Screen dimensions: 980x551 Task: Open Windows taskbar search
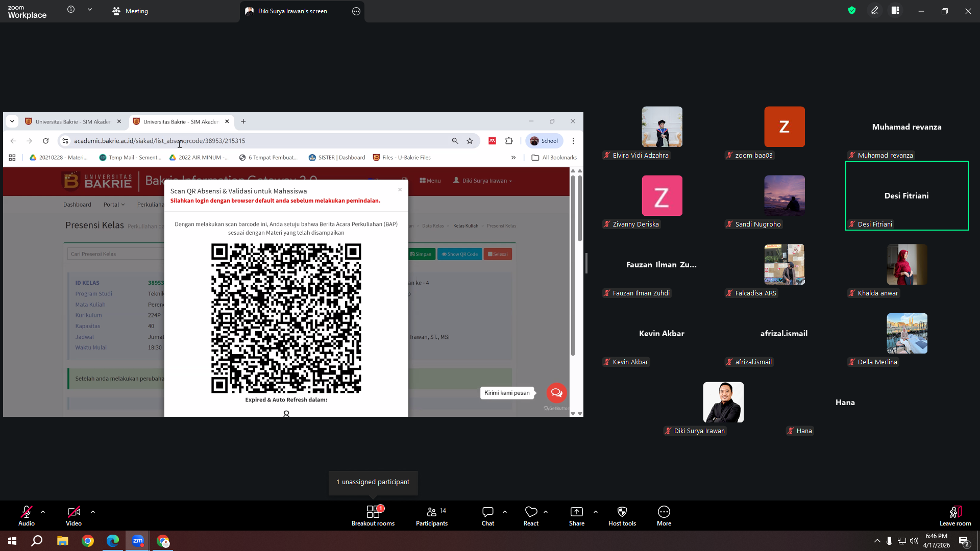(x=37, y=541)
